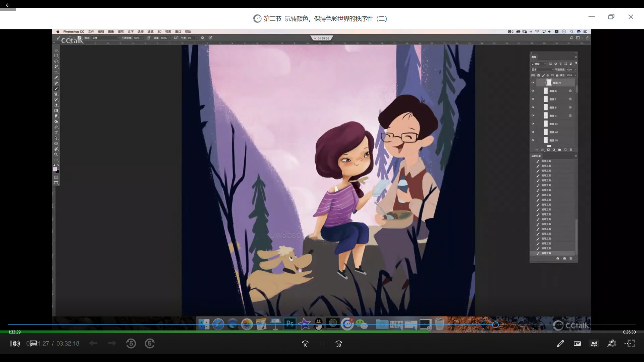Select the Clone Stamp tool

pos(56,94)
